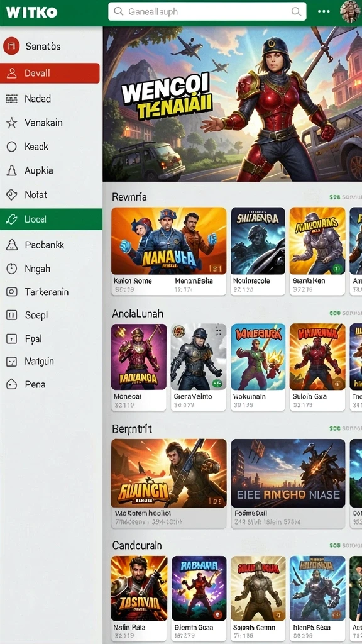Click see-all link next to Candouraln
Viewport: 362px width, 644px height.
point(345,545)
